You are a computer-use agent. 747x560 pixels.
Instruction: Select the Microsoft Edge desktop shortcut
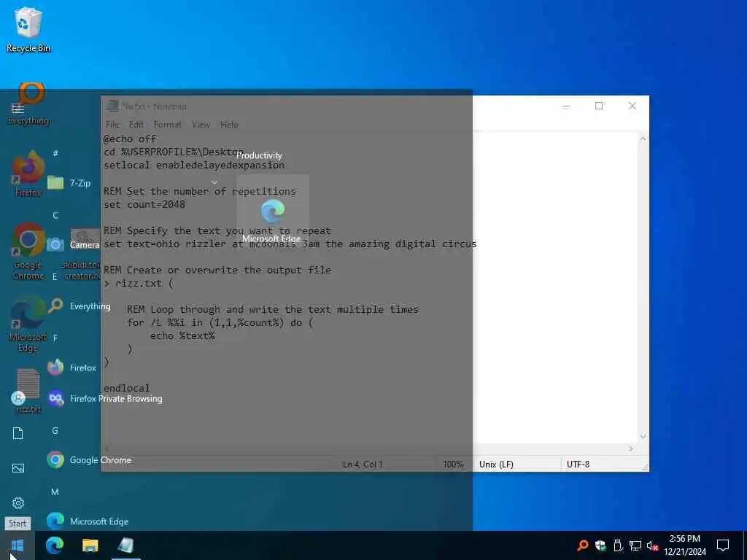(x=28, y=324)
